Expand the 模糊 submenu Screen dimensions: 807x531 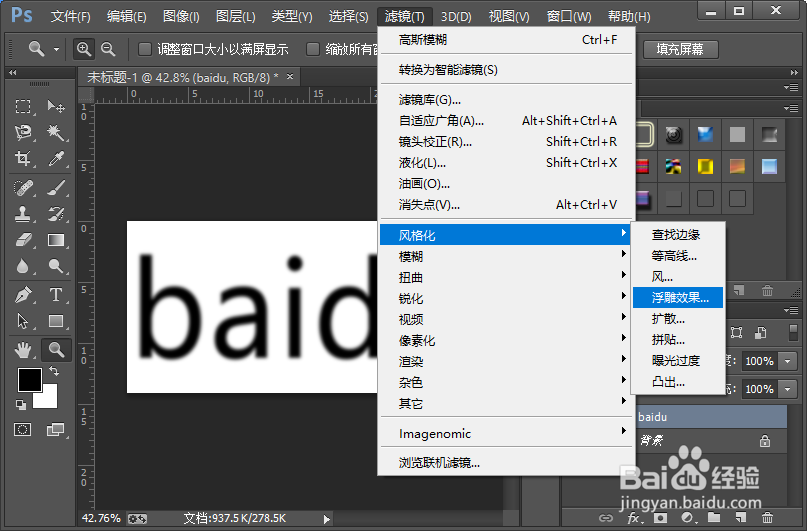click(506, 256)
